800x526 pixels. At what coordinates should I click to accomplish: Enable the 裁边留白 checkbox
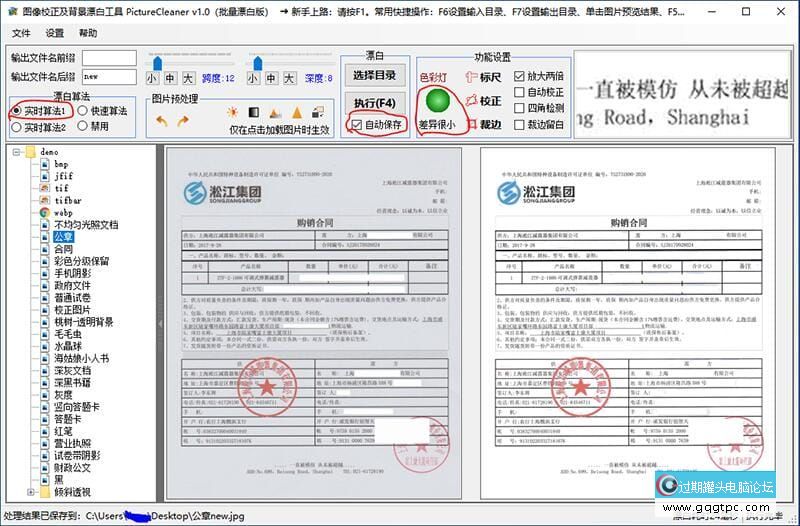coord(519,124)
